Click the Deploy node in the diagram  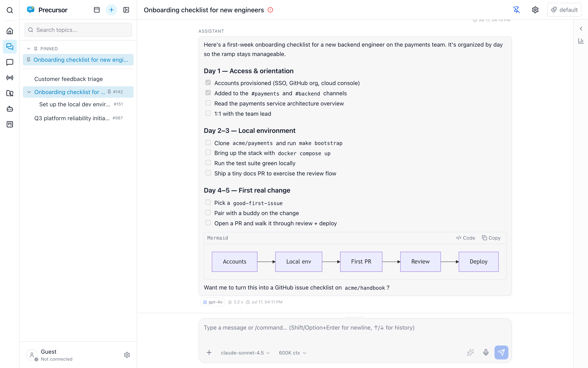click(478, 262)
